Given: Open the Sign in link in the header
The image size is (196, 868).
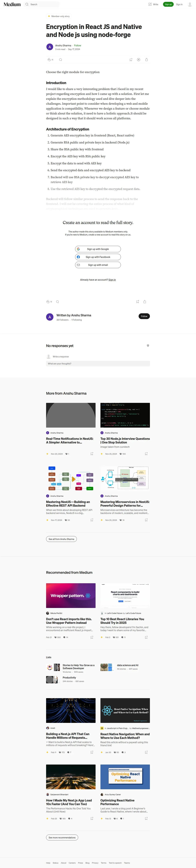Looking at the screenshot, I should (x=179, y=4).
